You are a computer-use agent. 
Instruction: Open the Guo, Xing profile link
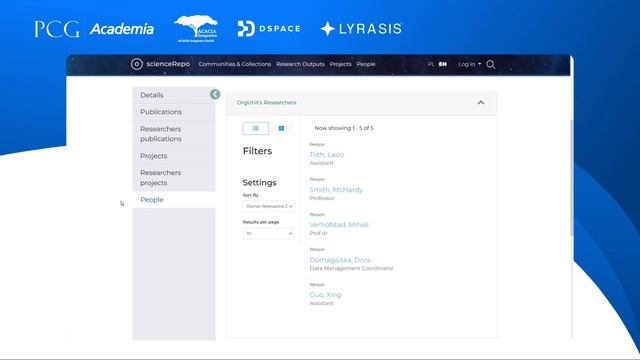coord(325,295)
